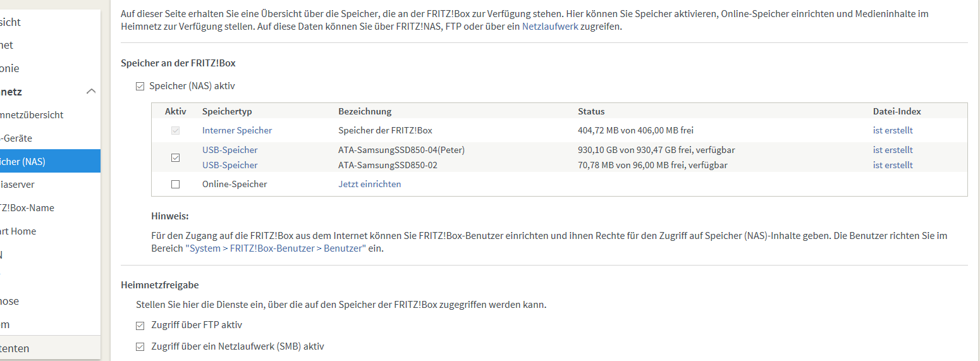
Task: Toggle Zugriff über Netzlaufwerk (SMB) checkbox
Action: pos(140,347)
